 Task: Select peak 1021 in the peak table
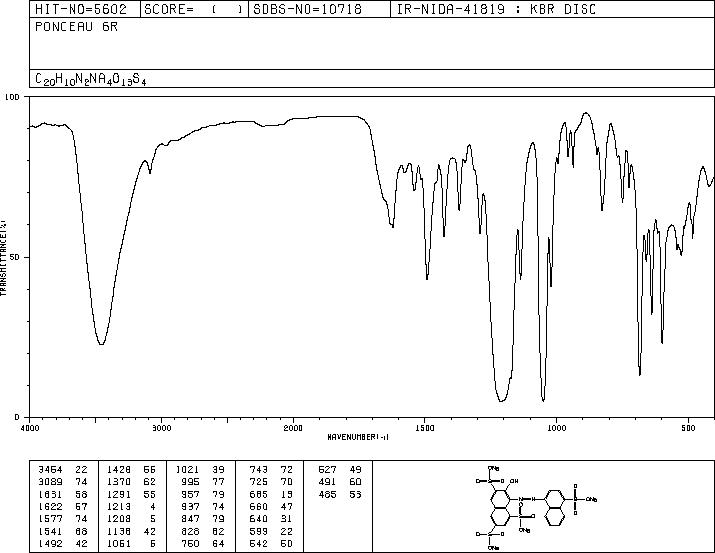pos(187,470)
